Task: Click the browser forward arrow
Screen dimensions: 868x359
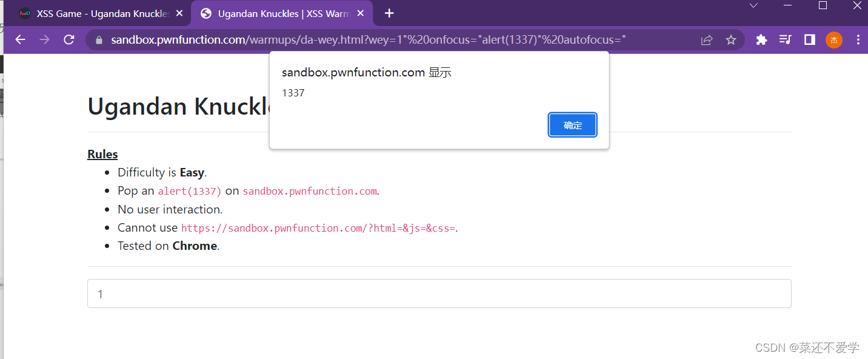Action: pyautogui.click(x=44, y=40)
